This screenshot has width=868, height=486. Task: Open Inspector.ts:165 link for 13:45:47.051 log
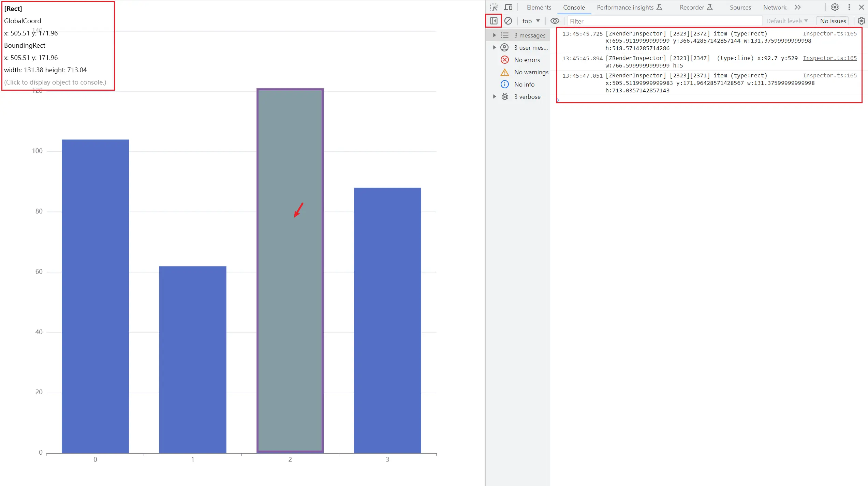point(829,75)
